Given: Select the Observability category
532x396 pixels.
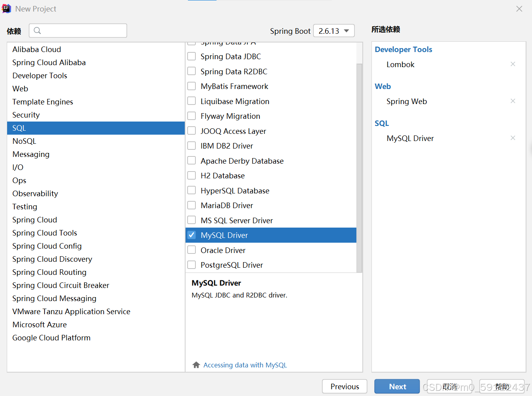Looking at the screenshot, I should point(96,193).
